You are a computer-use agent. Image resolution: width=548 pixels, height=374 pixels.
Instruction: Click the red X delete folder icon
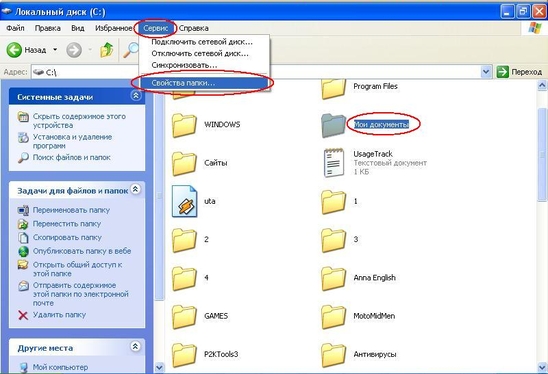[23, 315]
